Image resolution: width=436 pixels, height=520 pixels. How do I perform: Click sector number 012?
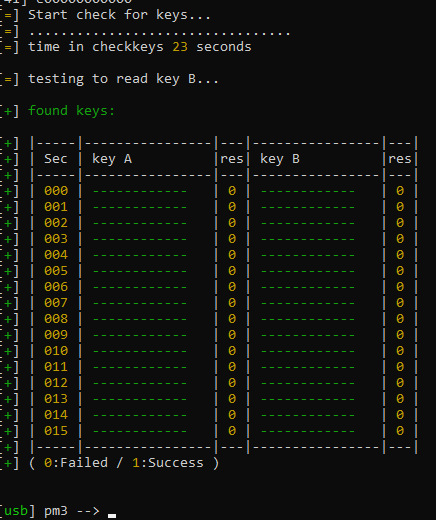[x=56, y=383]
